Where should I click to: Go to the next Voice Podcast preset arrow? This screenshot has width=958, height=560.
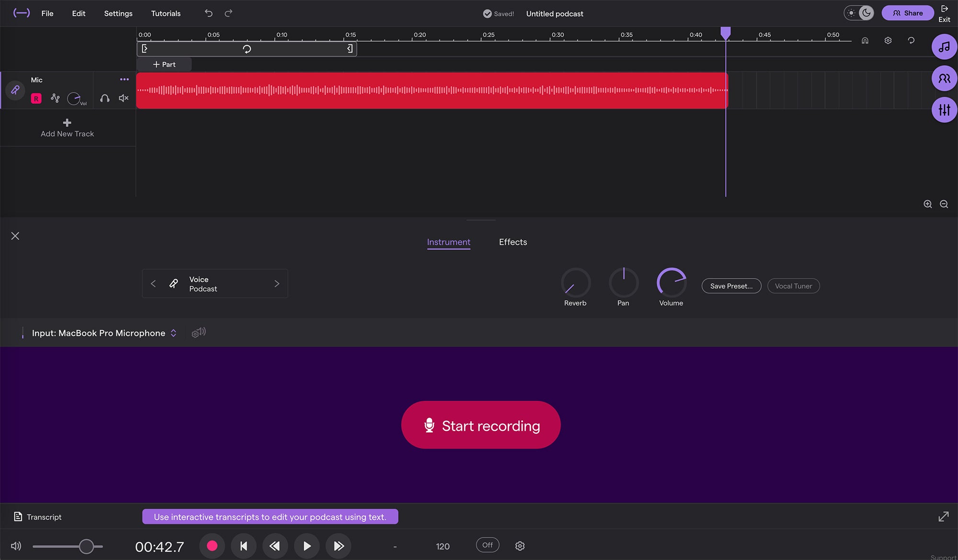point(277,284)
